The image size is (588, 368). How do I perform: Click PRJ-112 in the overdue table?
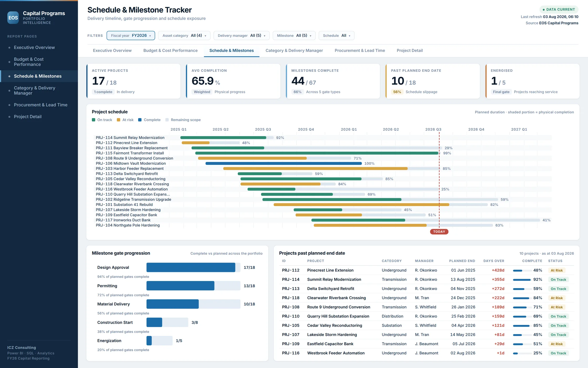point(291,270)
